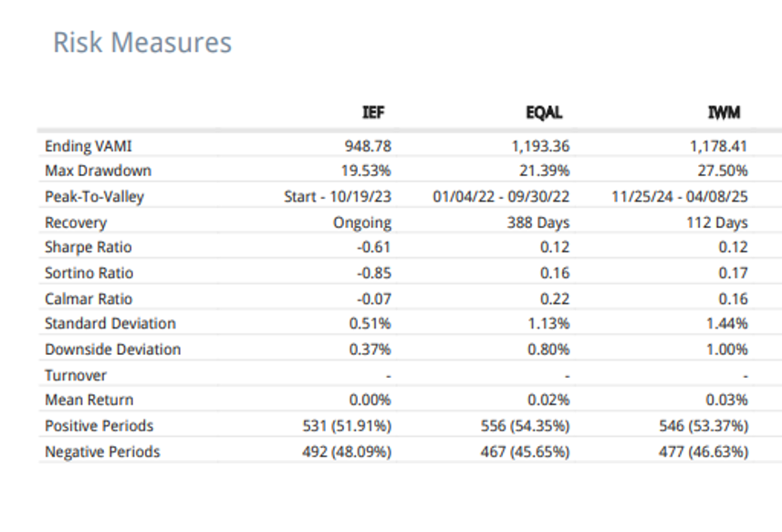Click the Positive Periods row label
This screenshot has width=782, height=532.
[x=99, y=425]
